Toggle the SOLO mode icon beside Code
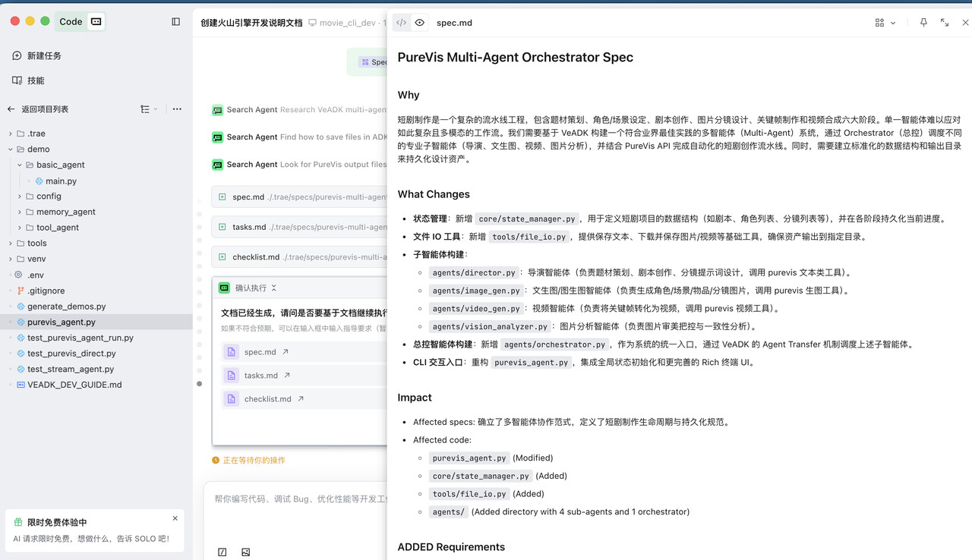This screenshot has height=560, width=972. [x=96, y=22]
